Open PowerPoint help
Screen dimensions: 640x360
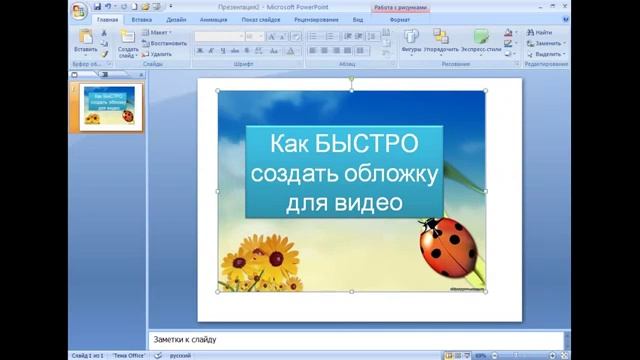click(x=566, y=19)
